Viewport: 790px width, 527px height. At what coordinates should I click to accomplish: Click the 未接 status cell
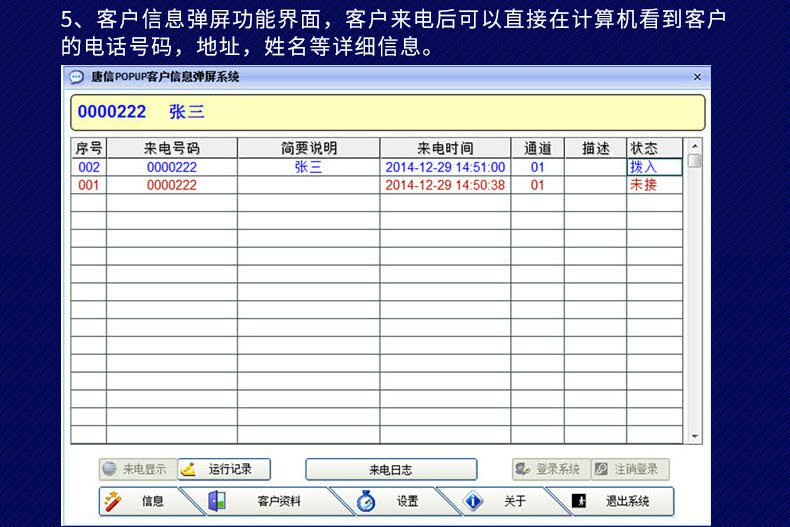(x=654, y=185)
